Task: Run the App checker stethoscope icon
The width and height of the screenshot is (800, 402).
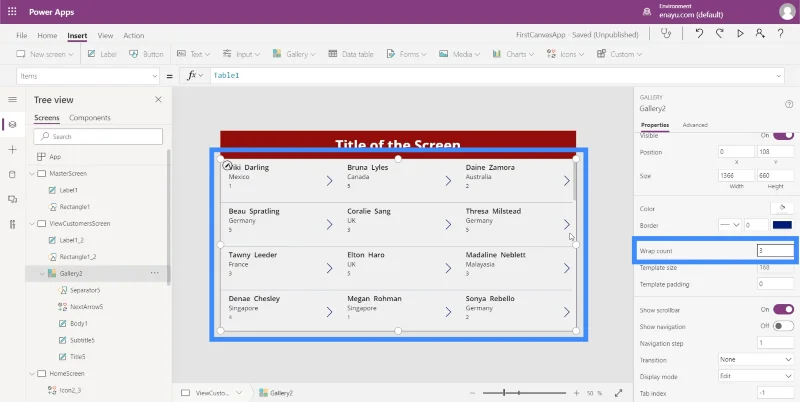Action: [x=665, y=34]
